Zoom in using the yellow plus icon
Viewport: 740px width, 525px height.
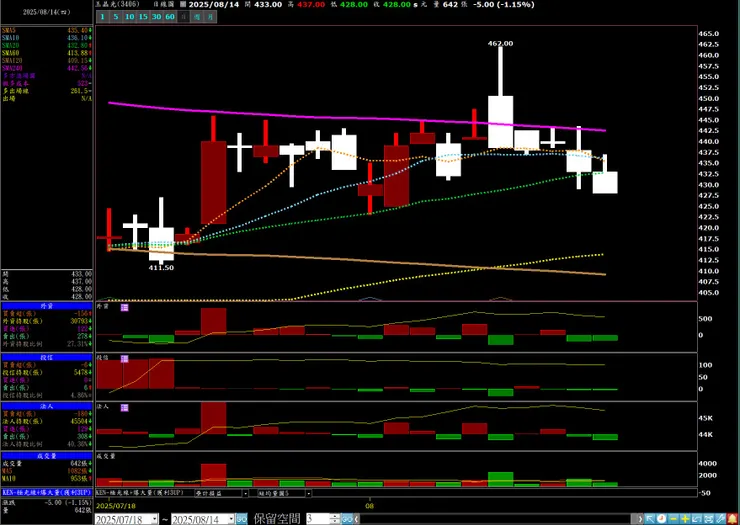point(685,519)
